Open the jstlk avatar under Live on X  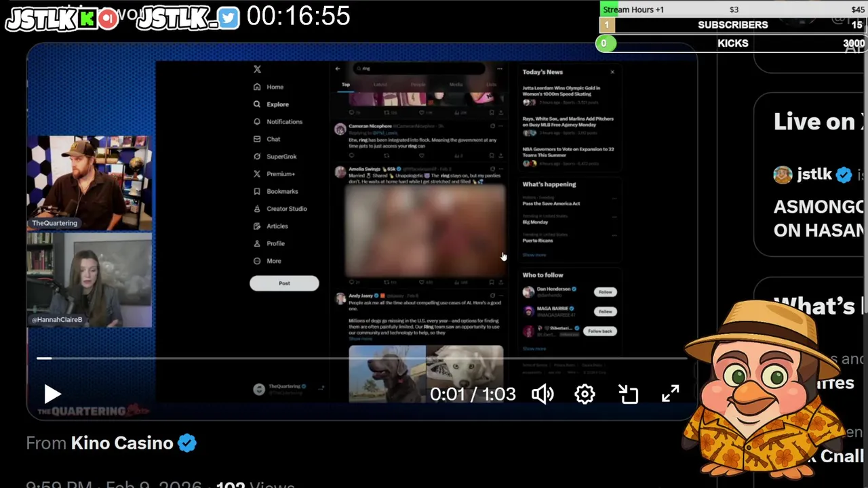(783, 175)
